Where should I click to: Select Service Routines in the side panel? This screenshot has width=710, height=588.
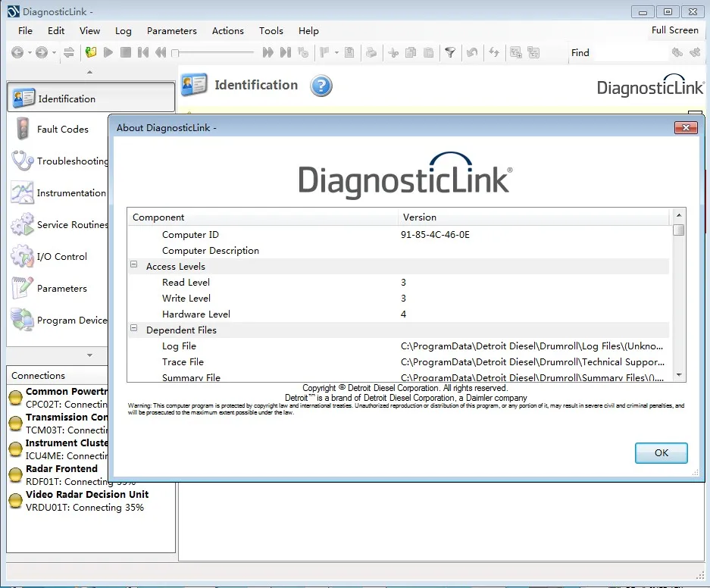tap(58, 224)
